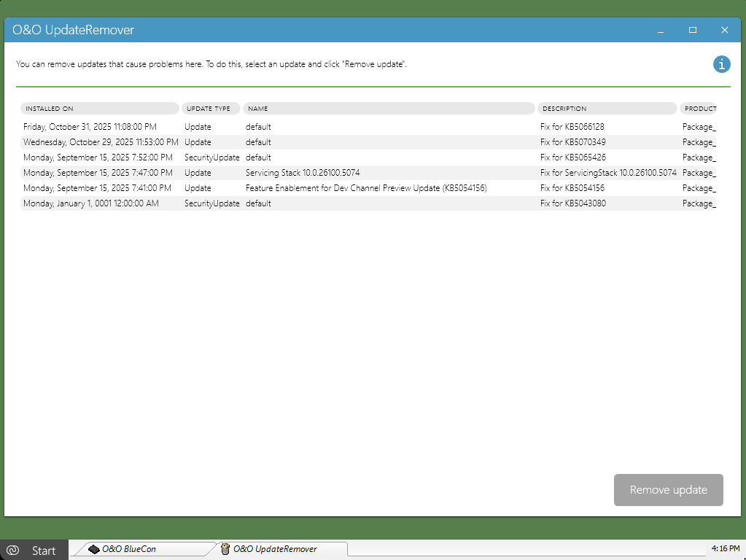The width and height of the screenshot is (746, 560).
Task: Select the Servicing Stack 10.0.26100.5074 update
Action: [x=365, y=173]
